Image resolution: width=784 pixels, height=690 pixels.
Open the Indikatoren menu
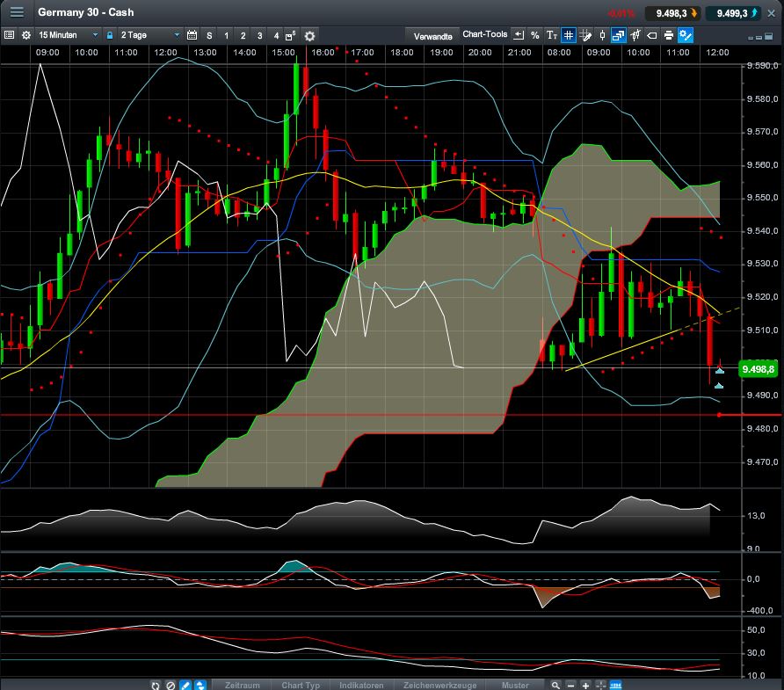tap(361, 685)
